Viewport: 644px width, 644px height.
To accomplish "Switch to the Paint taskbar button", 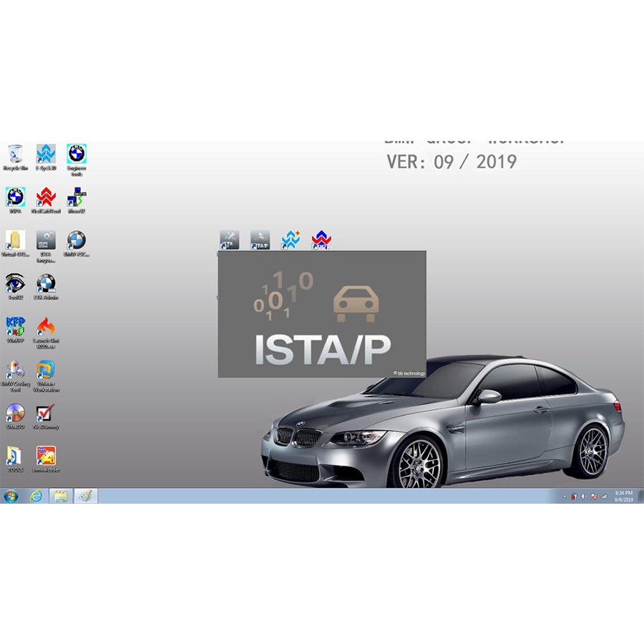I will (86, 496).
